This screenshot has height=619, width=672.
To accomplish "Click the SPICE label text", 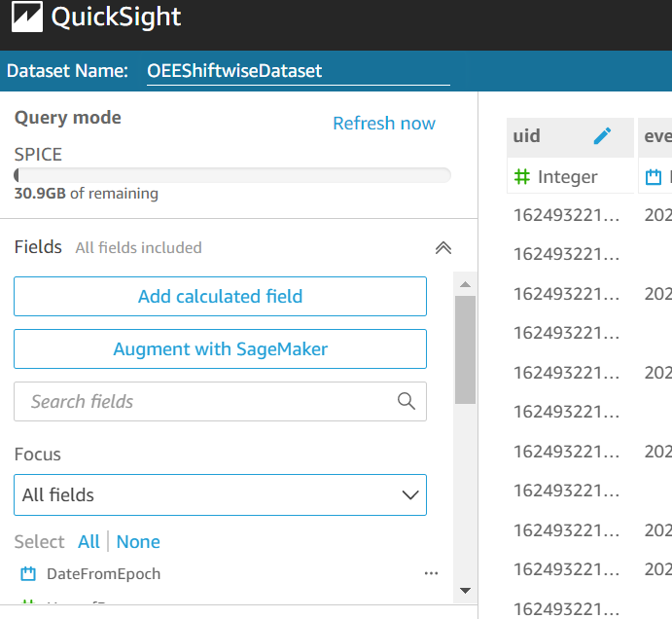I will tap(38, 155).
